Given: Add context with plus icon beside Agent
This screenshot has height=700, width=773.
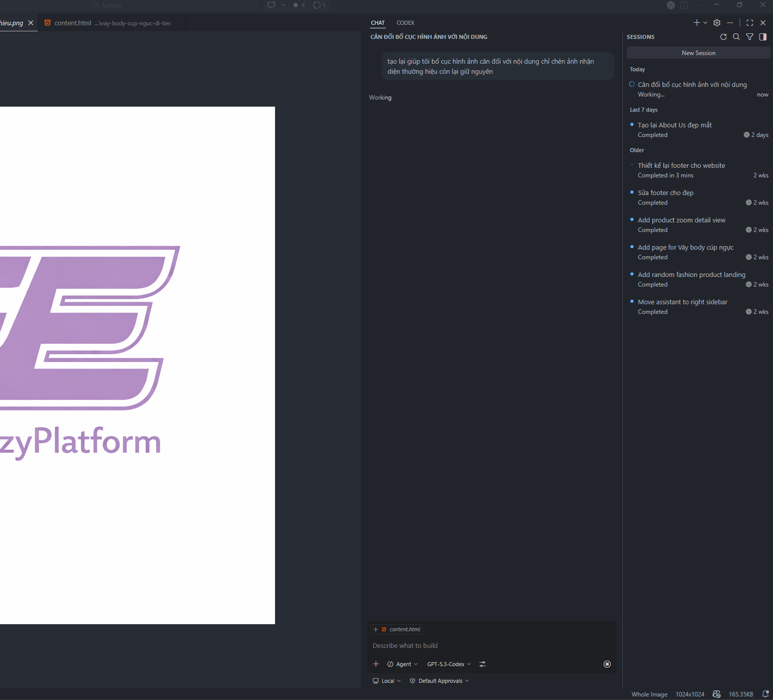Looking at the screenshot, I should pyautogui.click(x=376, y=664).
